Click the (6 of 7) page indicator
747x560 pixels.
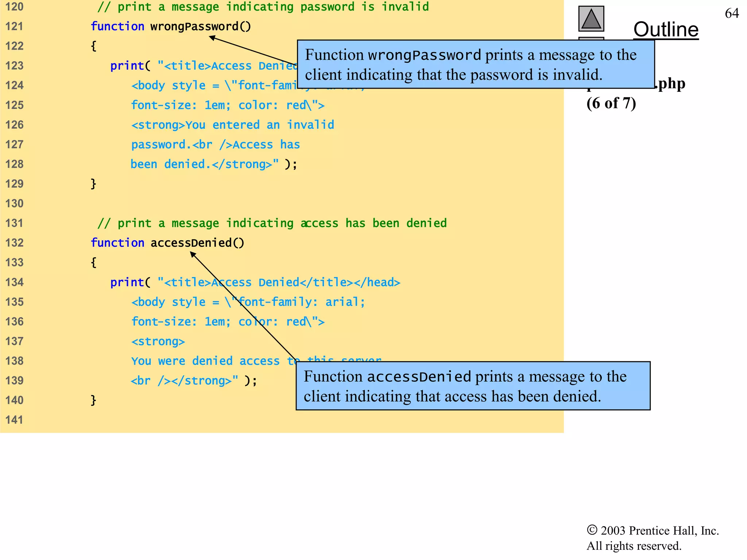tap(611, 103)
